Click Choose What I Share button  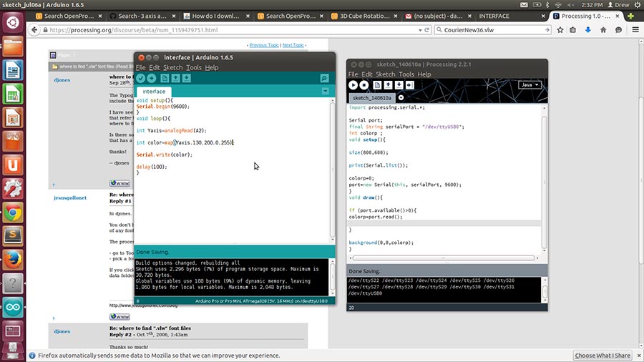click(x=602, y=356)
